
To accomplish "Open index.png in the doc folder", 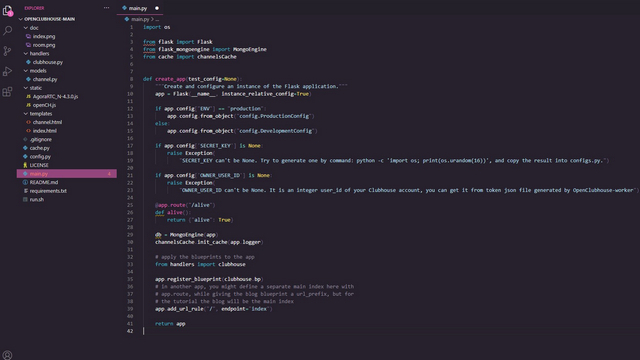I will [x=44, y=36].
